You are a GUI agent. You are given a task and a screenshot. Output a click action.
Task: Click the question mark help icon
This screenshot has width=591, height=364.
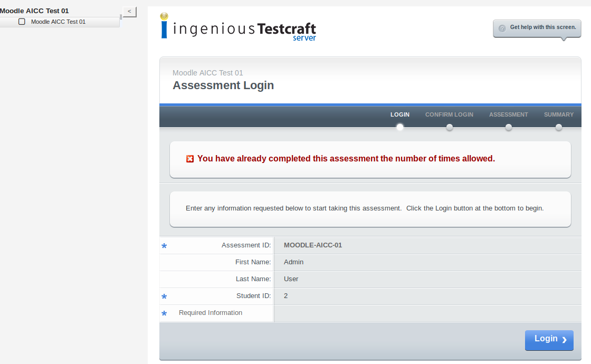point(502,28)
